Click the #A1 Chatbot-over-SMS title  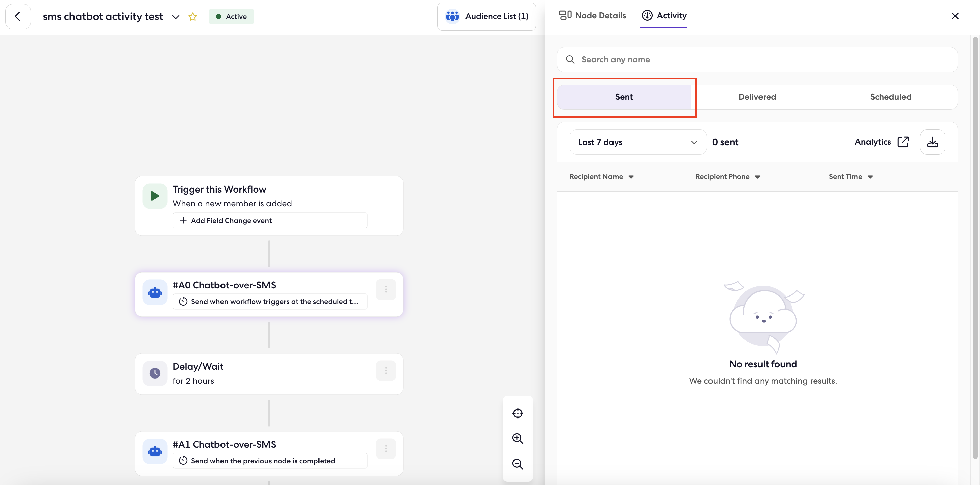[224, 444]
